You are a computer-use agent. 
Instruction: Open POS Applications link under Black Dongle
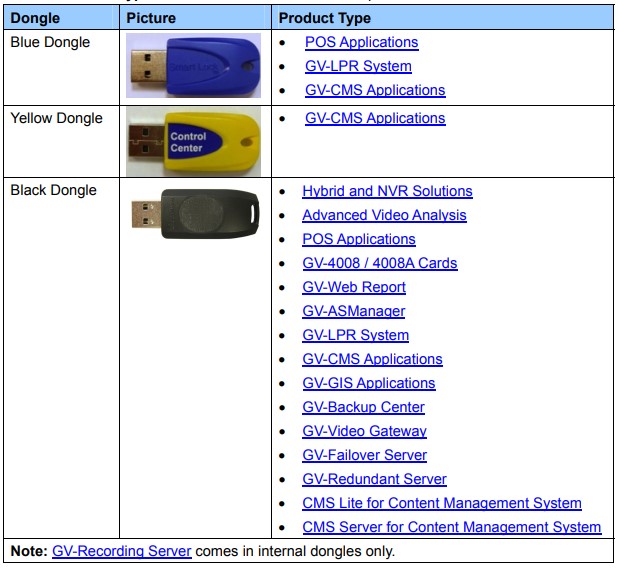point(359,239)
